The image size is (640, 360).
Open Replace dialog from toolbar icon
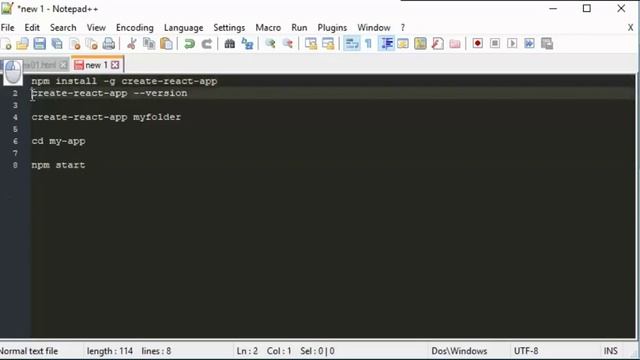click(247, 44)
